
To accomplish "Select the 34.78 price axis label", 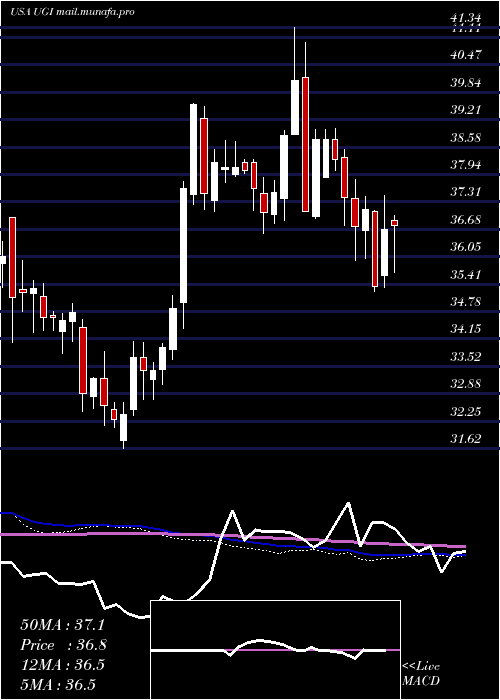I will coord(466,302).
